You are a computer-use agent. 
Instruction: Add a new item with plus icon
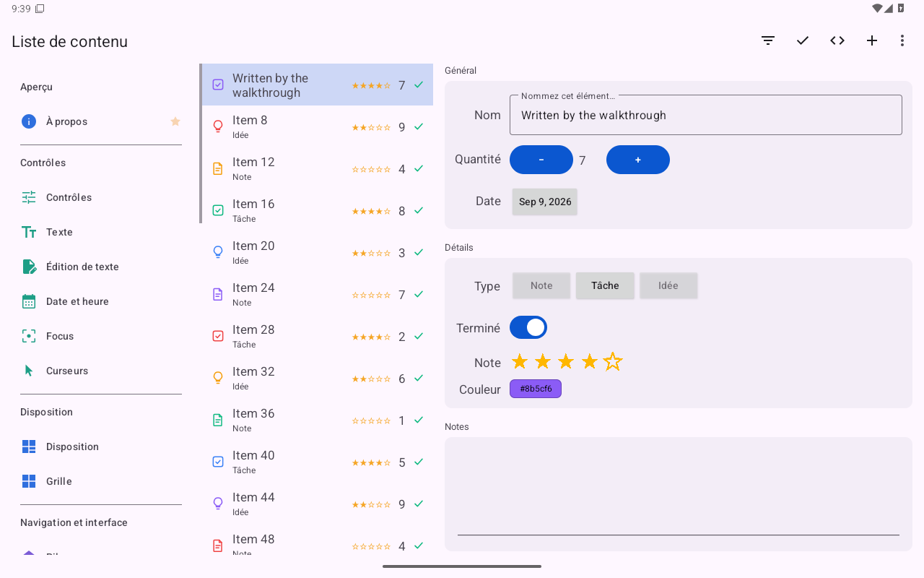tap(872, 40)
